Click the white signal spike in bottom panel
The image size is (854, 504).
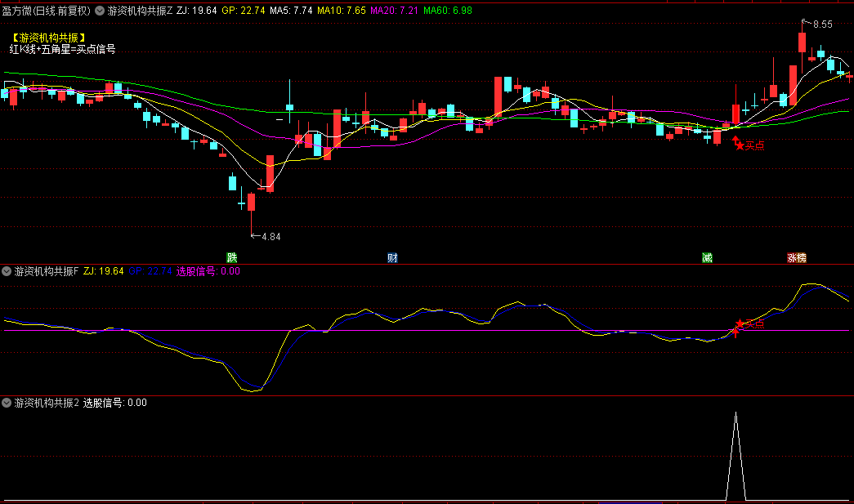736,456
